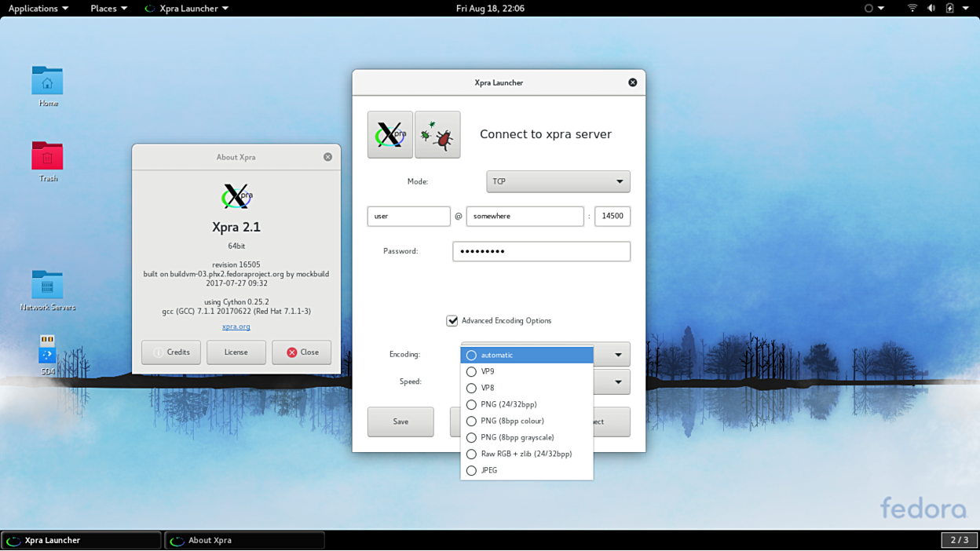Viewport: 980px width, 551px height.
Task: Expand the Speed dropdown arrow
Action: click(x=618, y=382)
